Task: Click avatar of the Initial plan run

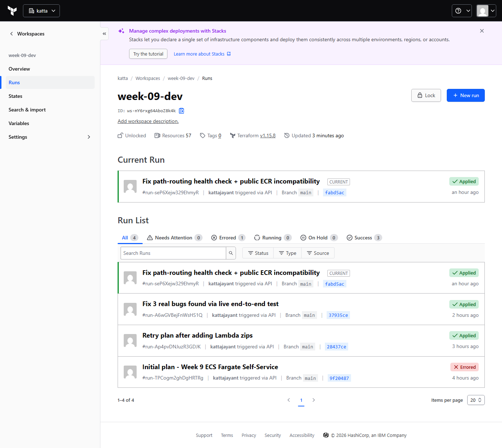Action: click(x=130, y=372)
